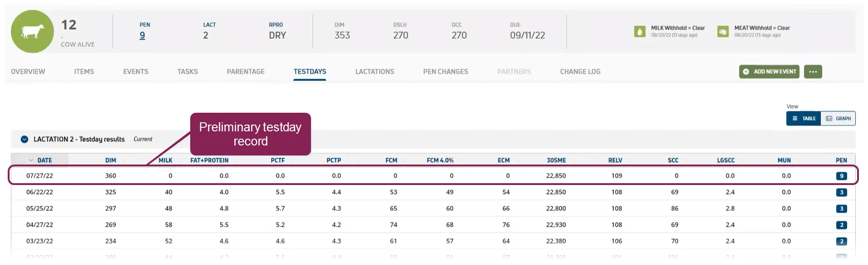Switch to GRAPH view
Image resolution: width=868 pixels, height=265 pixels.
point(838,118)
